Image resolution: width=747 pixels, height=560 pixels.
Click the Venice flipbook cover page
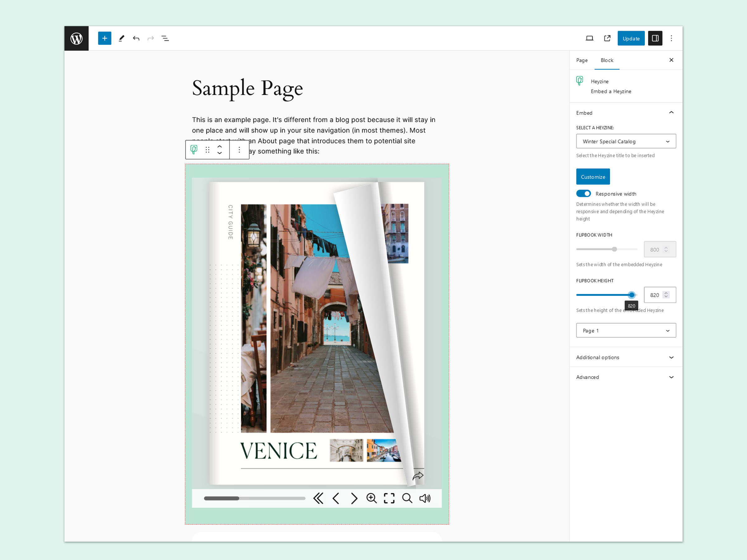[x=317, y=334]
